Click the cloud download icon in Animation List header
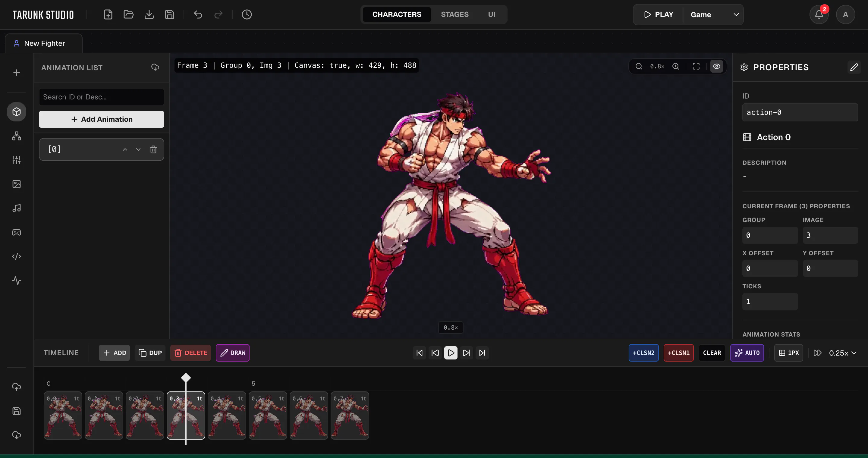Screen dimensions: 868x458 (x=155, y=67)
